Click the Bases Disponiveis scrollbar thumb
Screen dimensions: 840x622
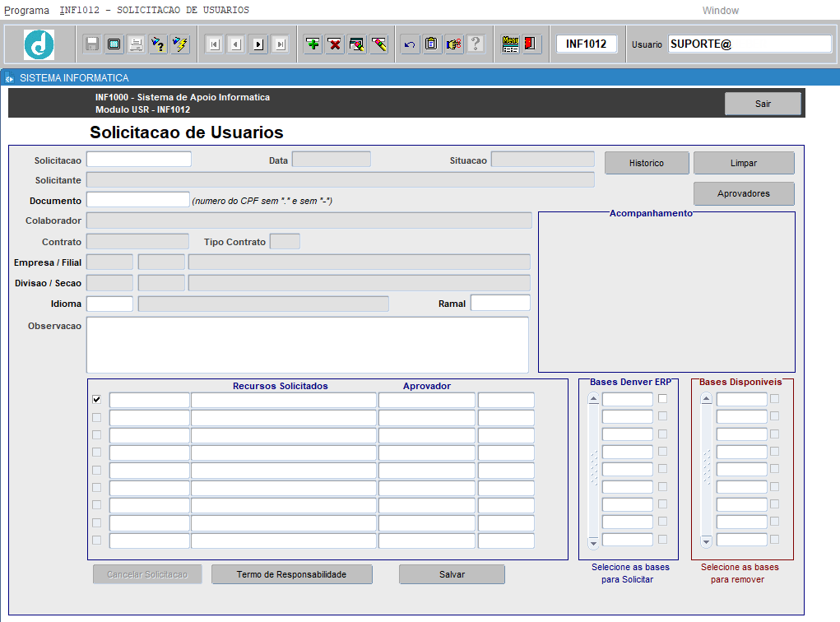pyautogui.click(x=707, y=466)
